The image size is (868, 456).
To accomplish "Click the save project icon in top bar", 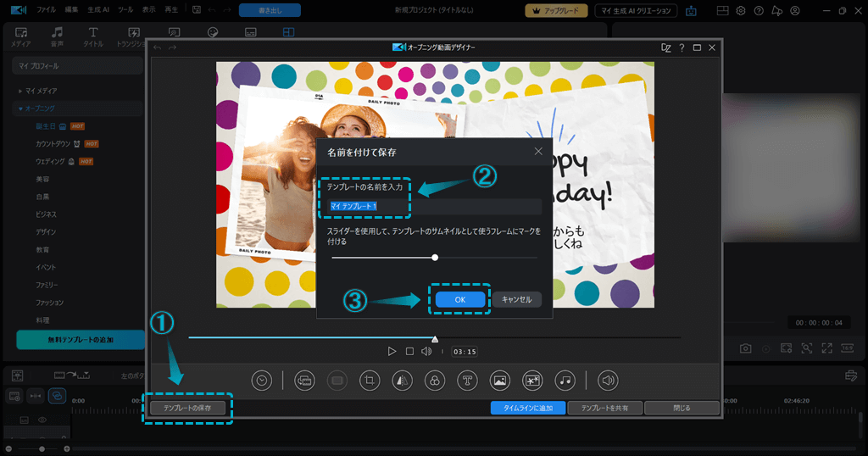I will coord(197,10).
